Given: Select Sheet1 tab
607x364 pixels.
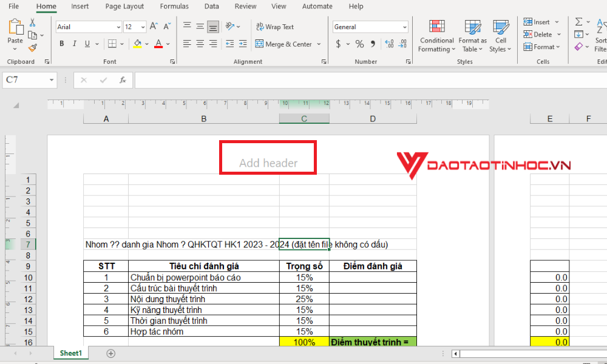Looking at the screenshot, I should point(71,353).
